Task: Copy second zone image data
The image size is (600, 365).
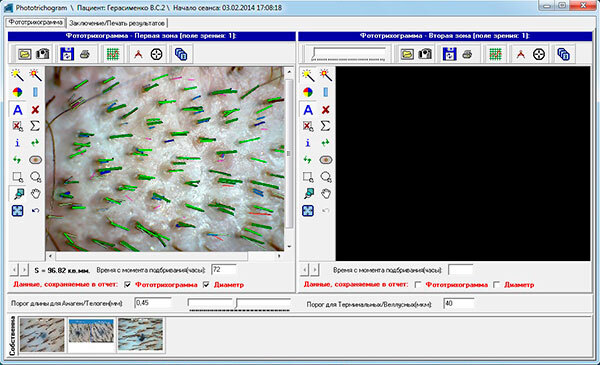Action: [x=563, y=54]
